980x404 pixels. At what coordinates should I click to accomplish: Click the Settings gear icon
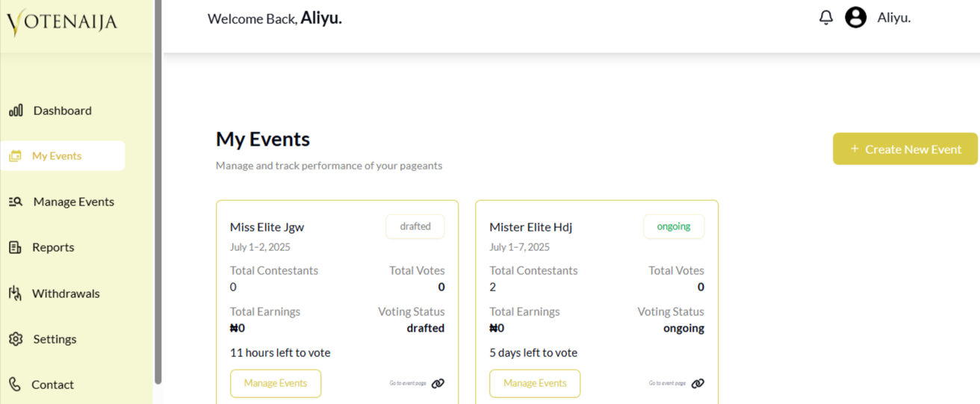tap(16, 339)
